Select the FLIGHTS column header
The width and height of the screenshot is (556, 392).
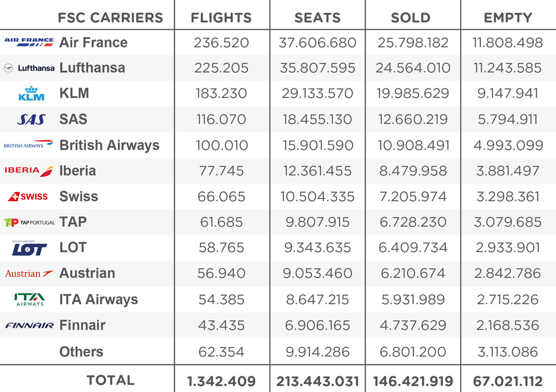[x=221, y=18]
